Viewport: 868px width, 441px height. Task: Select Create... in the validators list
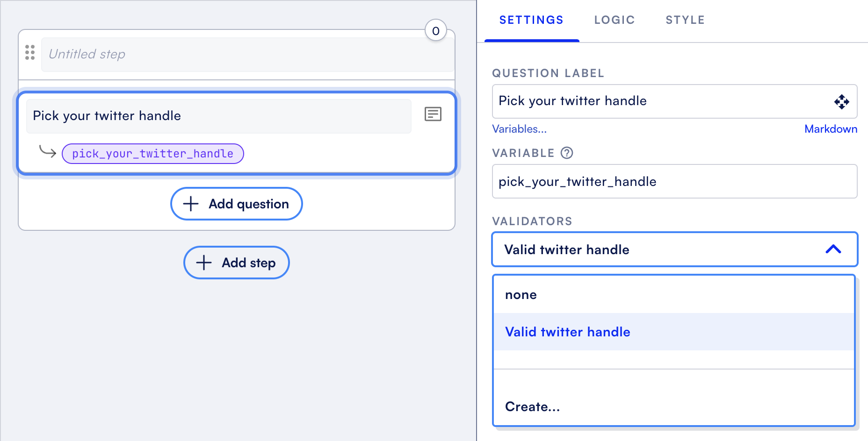674,406
